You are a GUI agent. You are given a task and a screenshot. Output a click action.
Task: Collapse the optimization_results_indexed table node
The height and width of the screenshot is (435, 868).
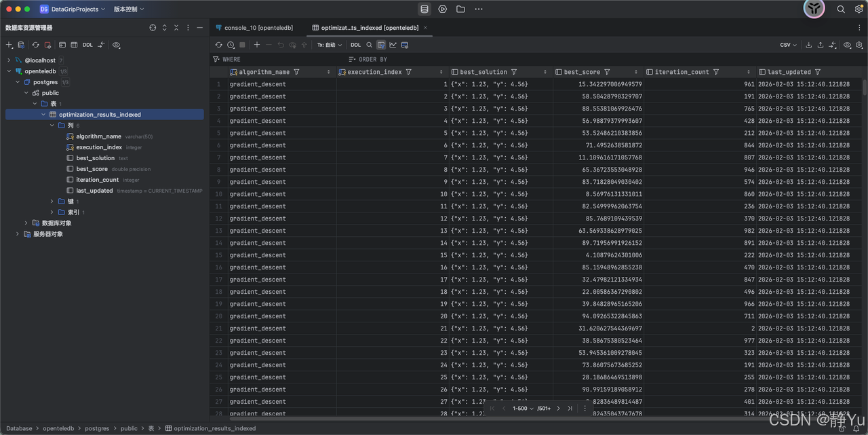[x=43, y=115]
